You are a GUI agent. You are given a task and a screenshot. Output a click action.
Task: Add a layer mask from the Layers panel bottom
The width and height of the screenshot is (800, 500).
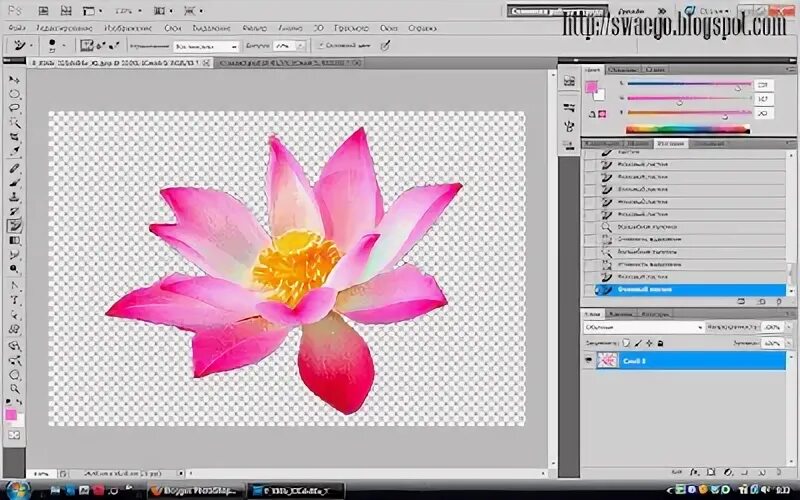coord(711,472)
